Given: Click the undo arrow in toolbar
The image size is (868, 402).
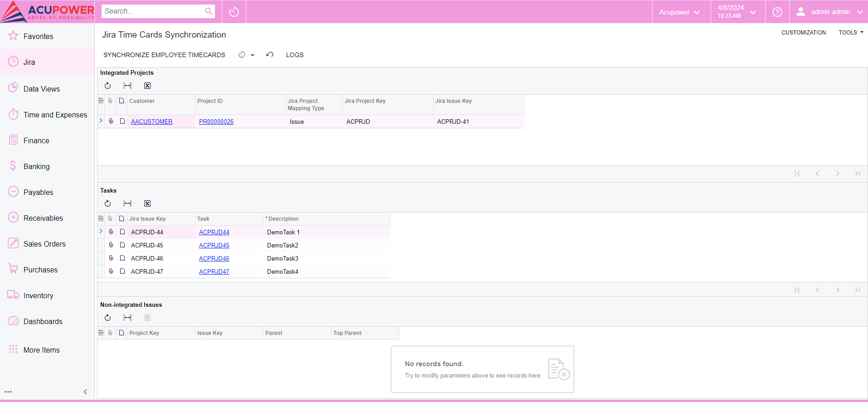Looking at the screenshot, I should tap(270, 55).
